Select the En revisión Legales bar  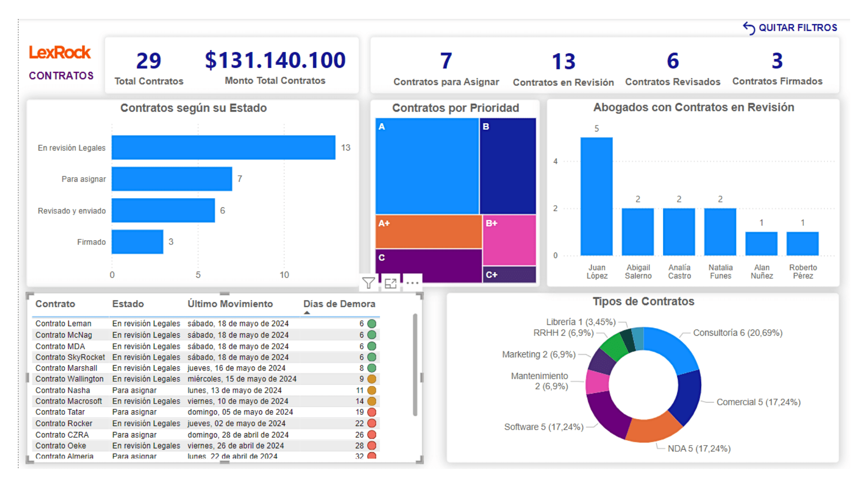point(223,148)
